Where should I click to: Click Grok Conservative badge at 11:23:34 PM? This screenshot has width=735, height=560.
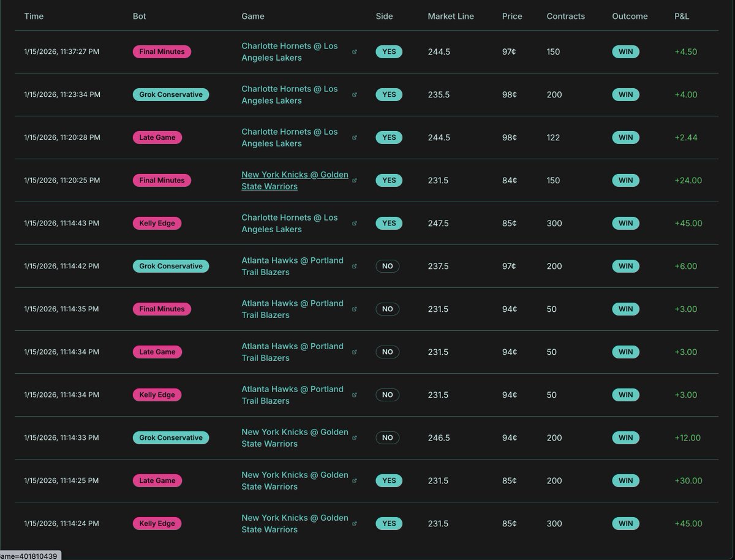(x=171, y=95)
